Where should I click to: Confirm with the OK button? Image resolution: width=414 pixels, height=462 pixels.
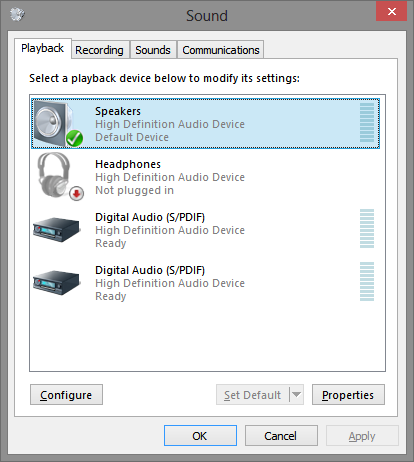(x=200, y=436)
